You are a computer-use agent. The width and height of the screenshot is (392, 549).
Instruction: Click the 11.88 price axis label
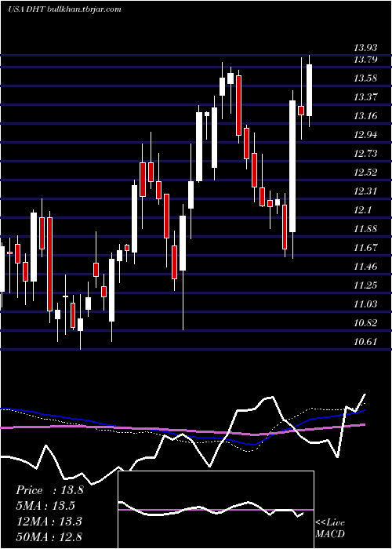tap(365, 229)
